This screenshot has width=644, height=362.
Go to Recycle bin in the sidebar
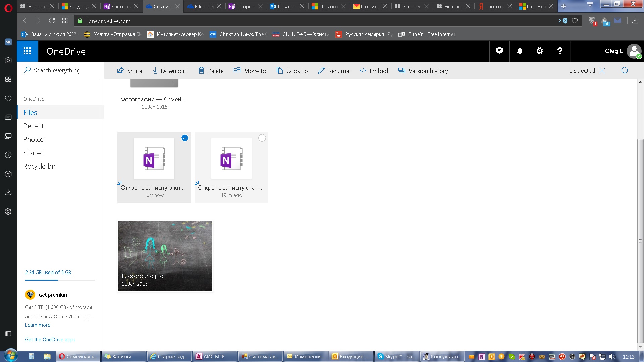tap(40, 166)
